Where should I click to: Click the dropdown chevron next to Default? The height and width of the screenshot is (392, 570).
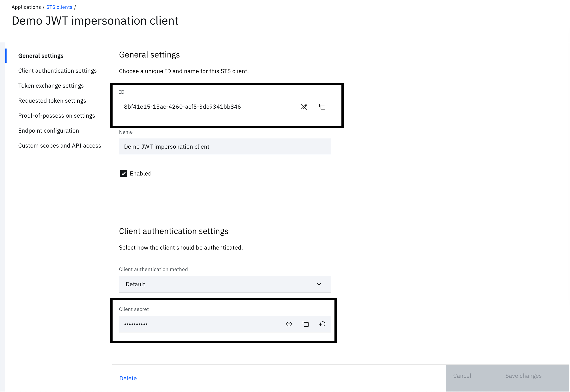[319, 284]
